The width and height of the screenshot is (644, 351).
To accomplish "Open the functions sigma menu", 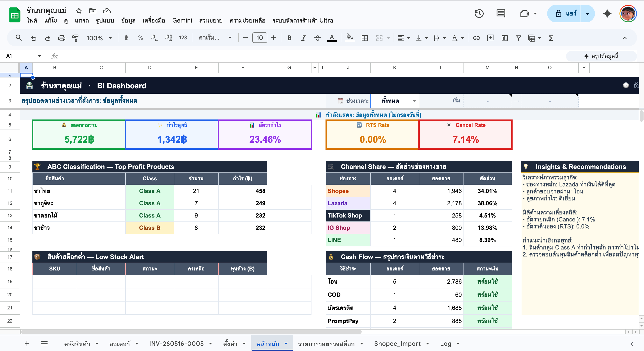I will click(x=551, y=38).
